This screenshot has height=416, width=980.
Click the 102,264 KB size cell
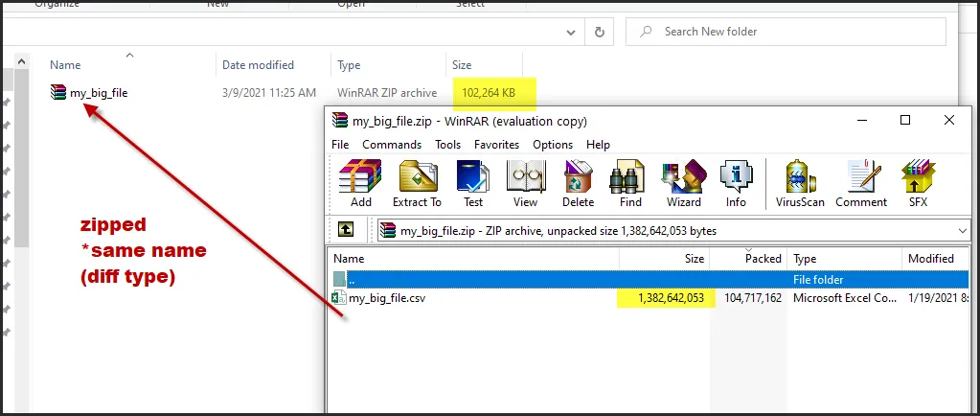click(x=489, y=93)
